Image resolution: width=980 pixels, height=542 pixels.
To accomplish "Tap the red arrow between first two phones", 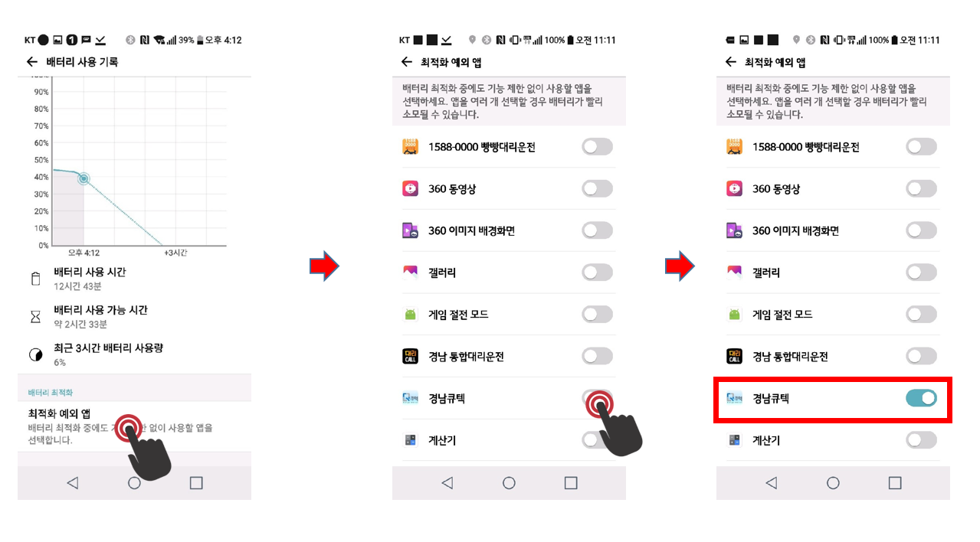I will tap(323, 266).
